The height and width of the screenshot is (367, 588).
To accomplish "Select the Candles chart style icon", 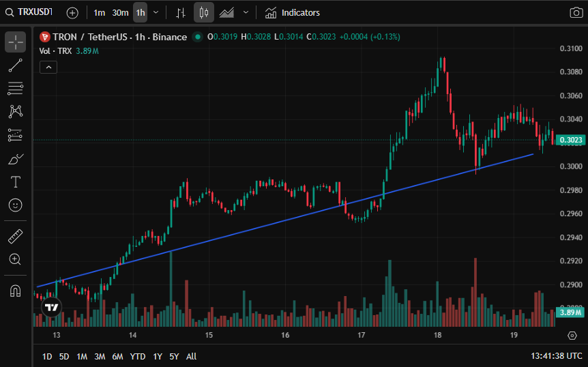I will [204, 13].
